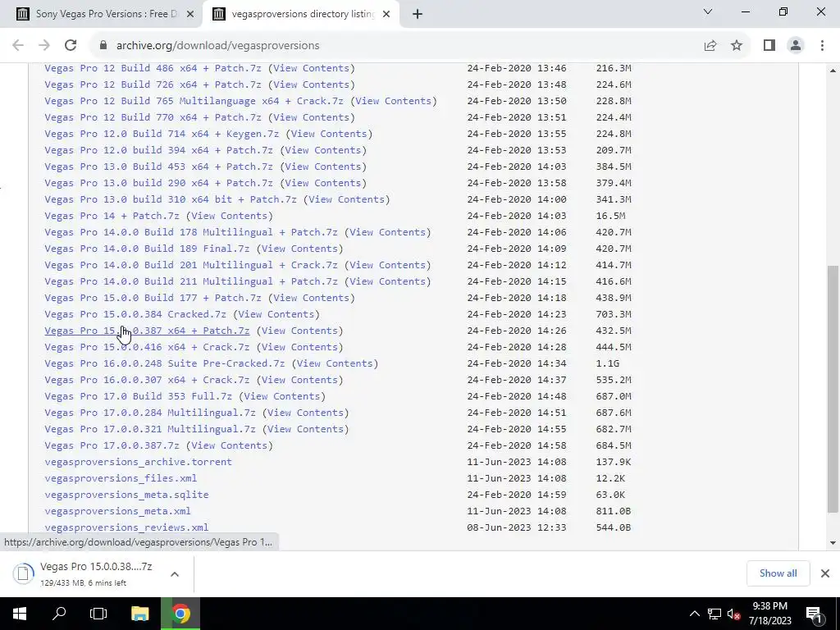Image resolution: width=840 pixels, height=630 pixels.
Task: Click scrollbar down arrow
Action: [833, 543]
